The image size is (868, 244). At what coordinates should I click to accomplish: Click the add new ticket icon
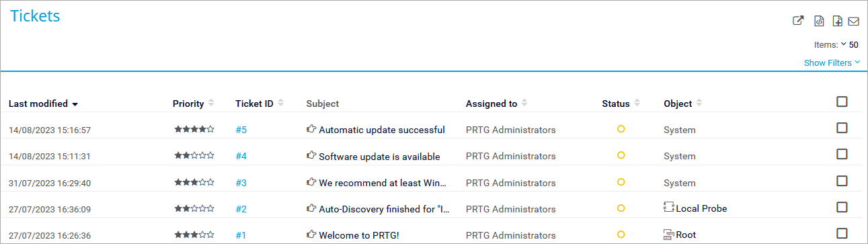(837, 21)
